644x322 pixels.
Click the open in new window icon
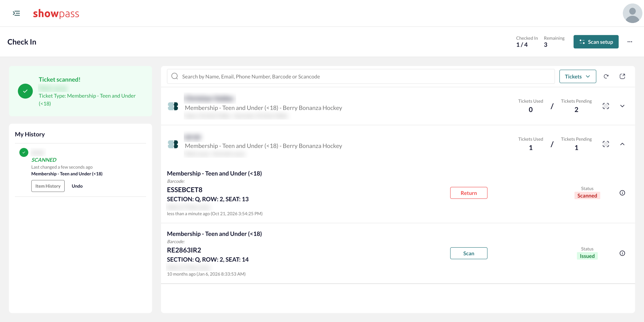click(622, 77)
